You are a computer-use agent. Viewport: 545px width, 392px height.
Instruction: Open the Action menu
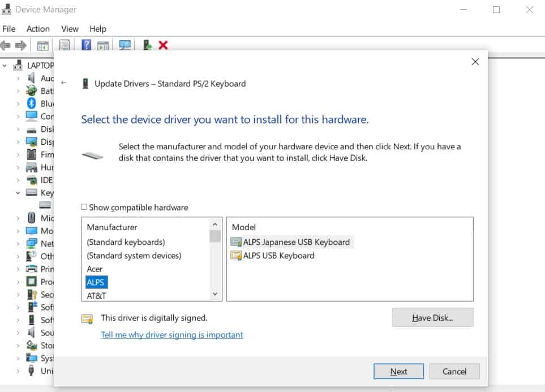coord(38,29)
